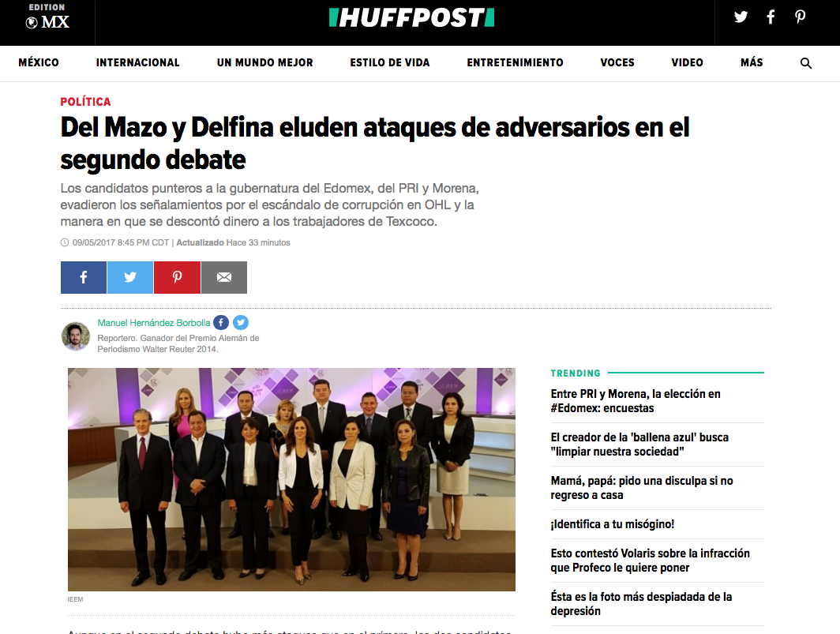Expand the MÁS navigation menu

pos(752,62)
